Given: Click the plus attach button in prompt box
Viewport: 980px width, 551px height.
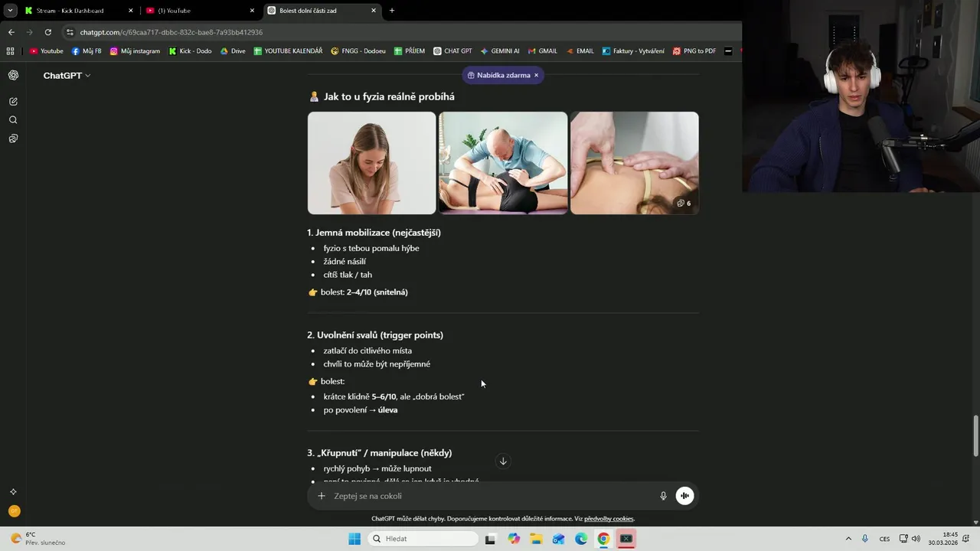Looking at the screenshot, I should [322, 496].
